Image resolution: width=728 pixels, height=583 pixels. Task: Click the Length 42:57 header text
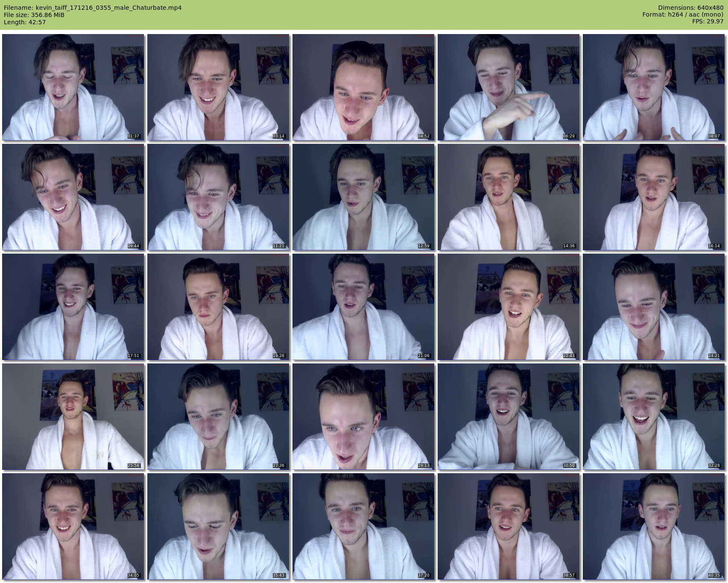[x=25, y=22]
